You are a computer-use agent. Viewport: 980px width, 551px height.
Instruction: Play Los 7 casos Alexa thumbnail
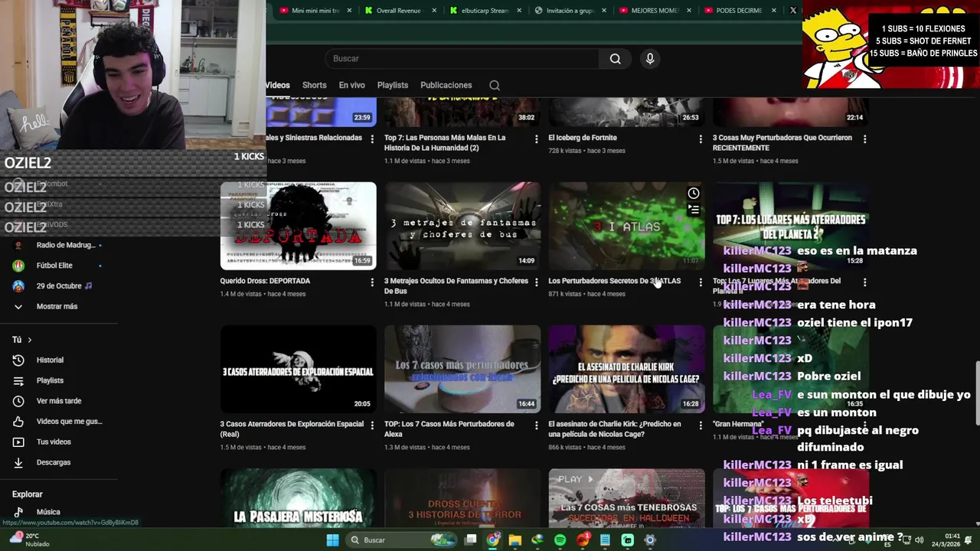click(x=462, y=370)
